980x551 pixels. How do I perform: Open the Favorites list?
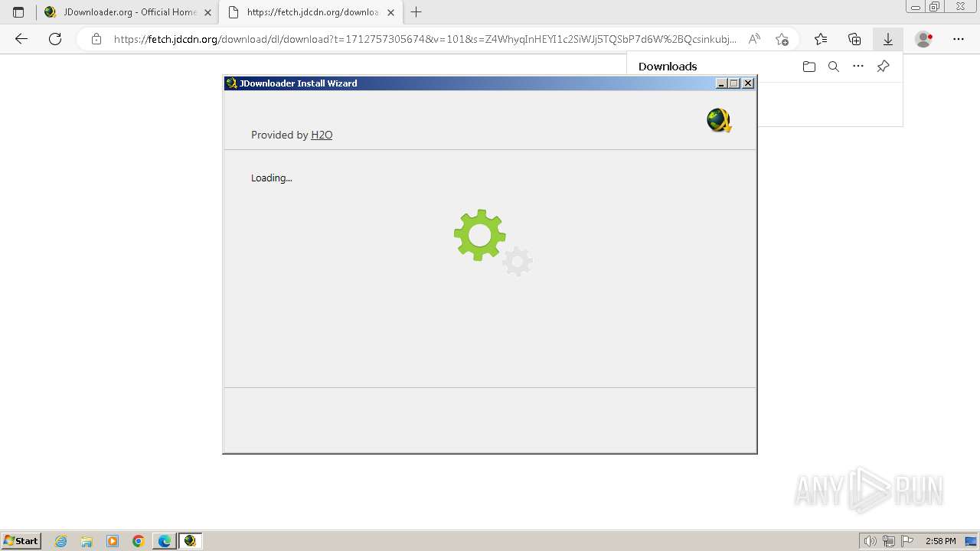tap(821, 39)
